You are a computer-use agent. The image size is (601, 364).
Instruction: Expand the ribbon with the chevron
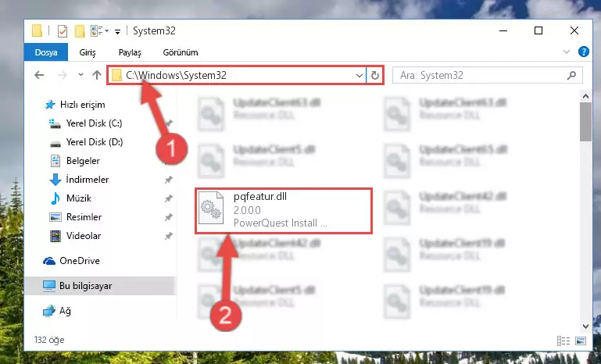click(566, 52)
